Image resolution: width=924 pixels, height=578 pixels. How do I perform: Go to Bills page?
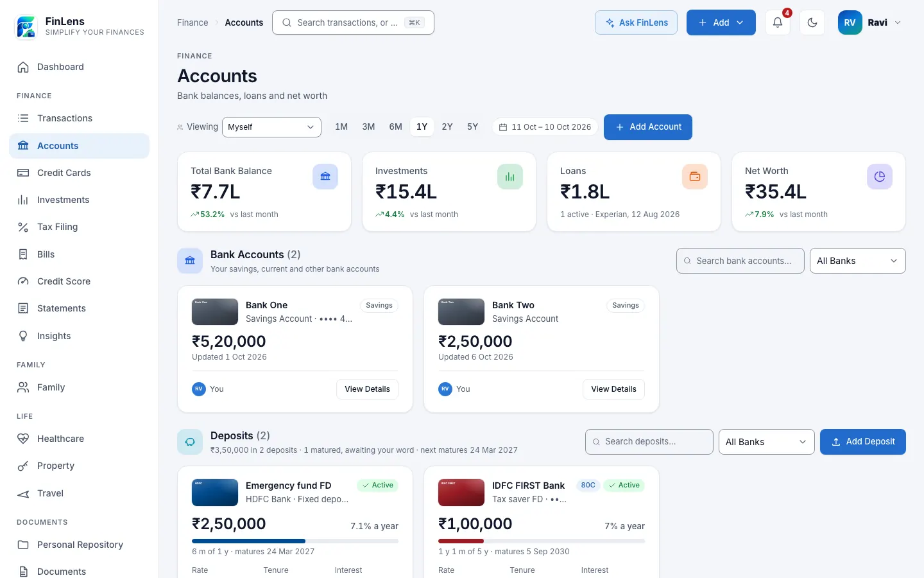click(80, 254)
